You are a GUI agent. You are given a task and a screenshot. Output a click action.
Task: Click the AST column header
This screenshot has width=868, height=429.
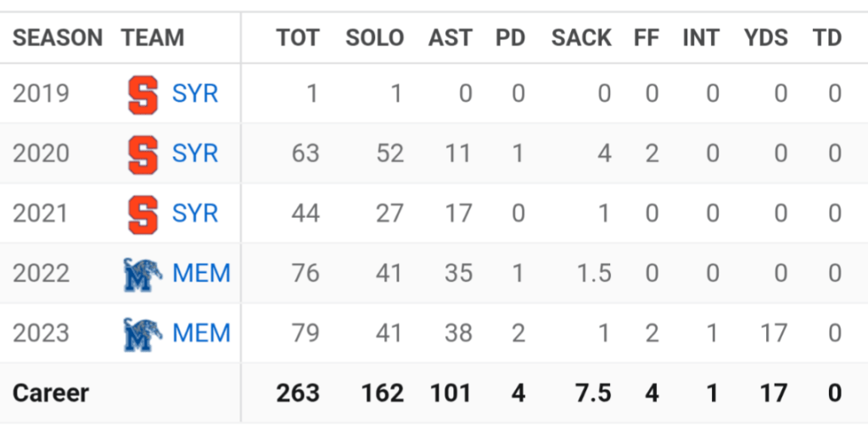[x=450, y=38]
